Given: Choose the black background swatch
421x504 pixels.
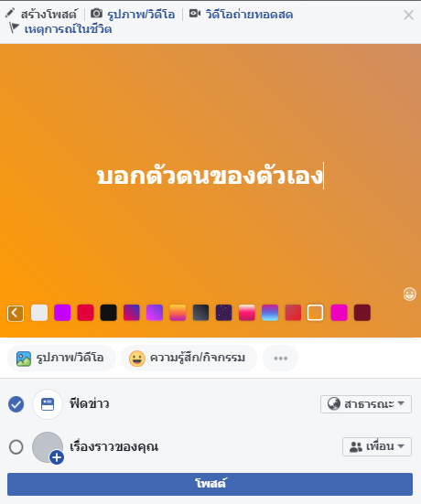Looking at the screenshot, I should [108, 313].
